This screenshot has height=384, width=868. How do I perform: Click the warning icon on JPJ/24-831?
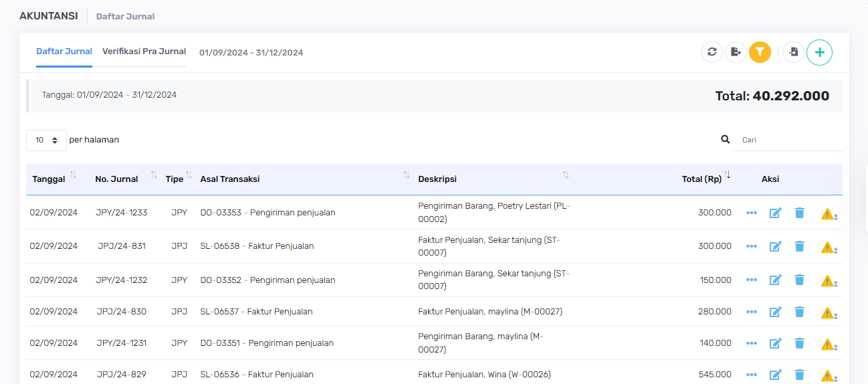(x=829, y=248)
